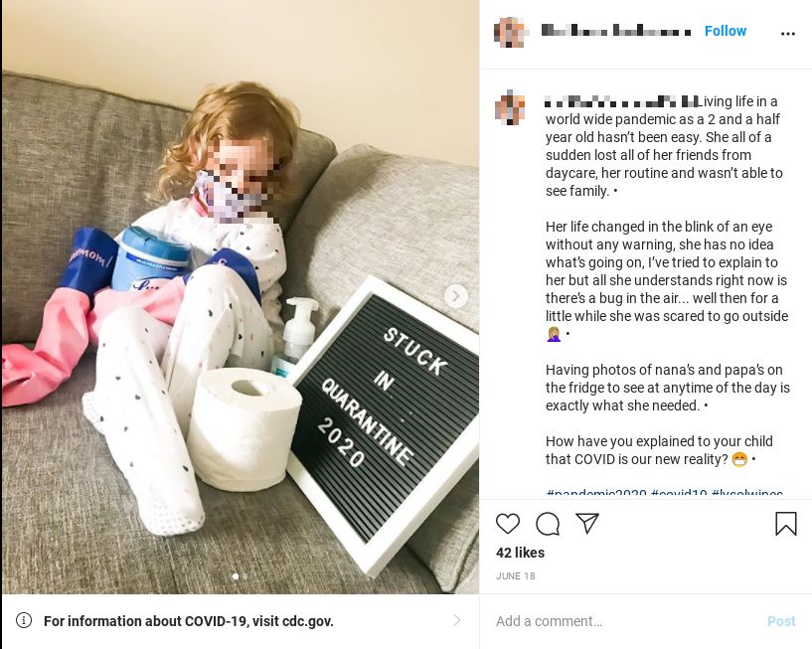Open the #pandemic2020 hashtag

[596, 494]
